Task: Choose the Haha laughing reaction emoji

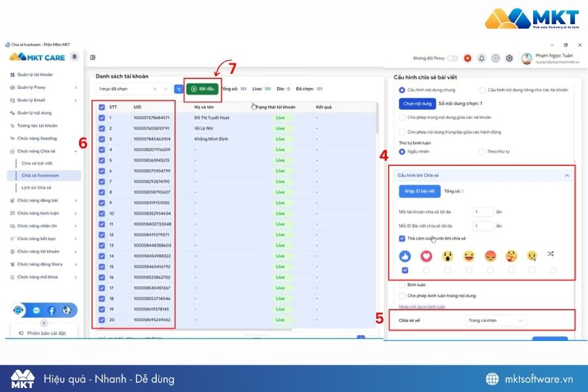Action: [x=468, y=256]
